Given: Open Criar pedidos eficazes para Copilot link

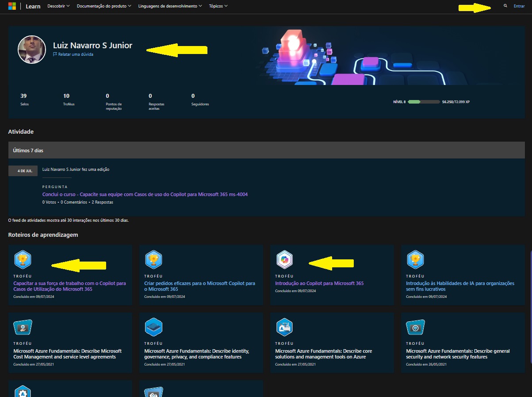Looking at the screenshot, I should pos(200,286).
